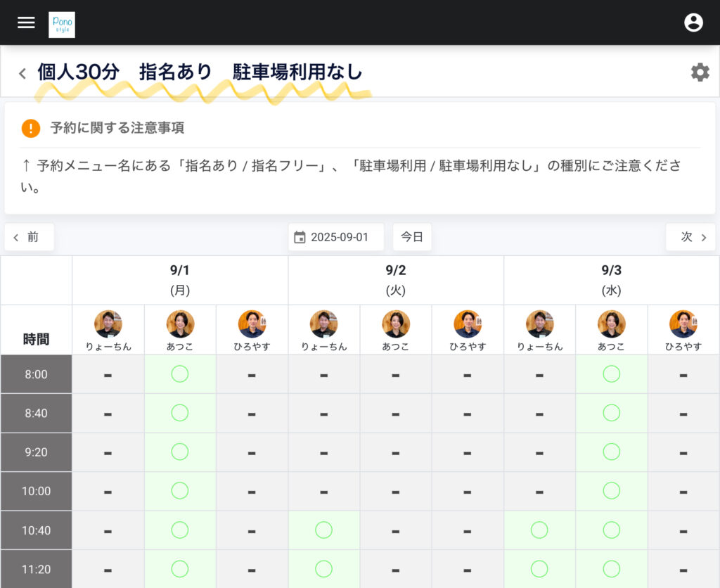Screen dimensions: 720x588
Task: Go back using the left chevron by the title
Action: coord(22,73)
